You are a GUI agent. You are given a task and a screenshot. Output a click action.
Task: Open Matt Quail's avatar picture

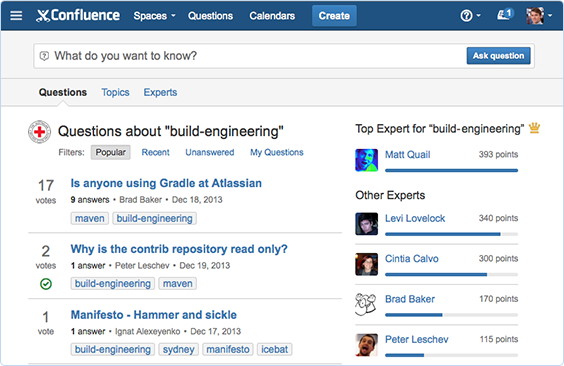(367, 160)
